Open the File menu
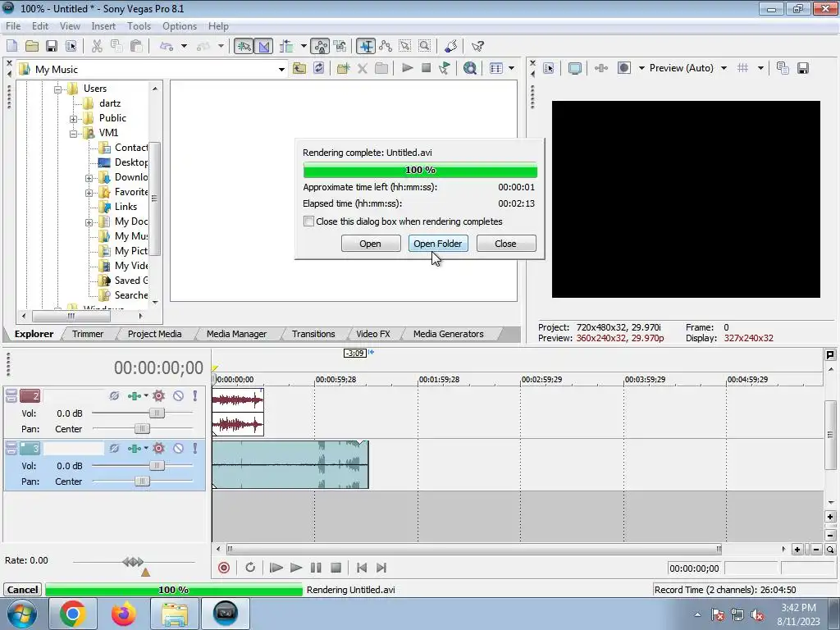This screenshot has width=840, height=630. [13, 25]
